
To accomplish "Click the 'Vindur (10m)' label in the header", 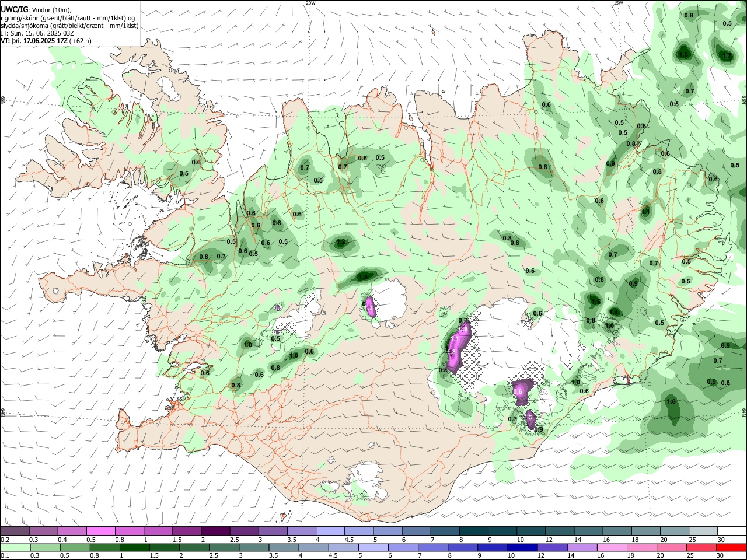I will pos(51,10).
